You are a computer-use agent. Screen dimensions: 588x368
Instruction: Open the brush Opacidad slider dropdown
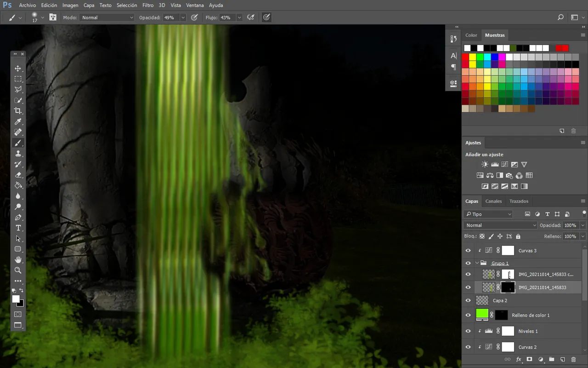click(183, 17)
